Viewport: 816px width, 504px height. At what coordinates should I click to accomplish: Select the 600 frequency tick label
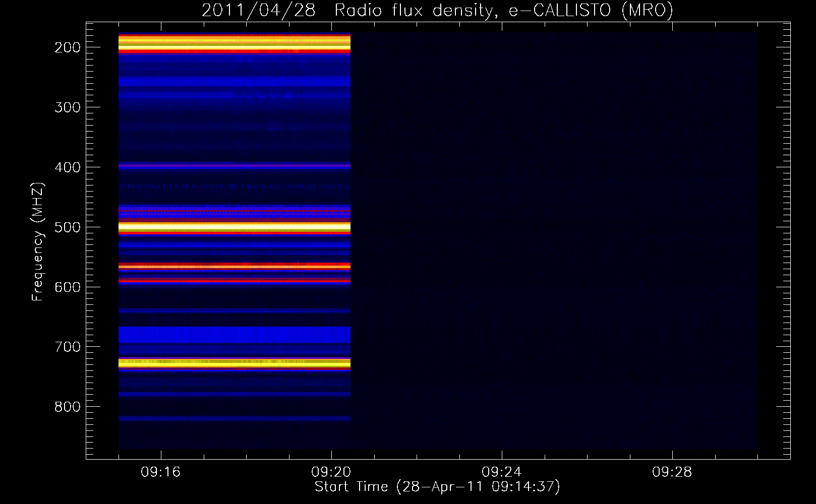68,287
